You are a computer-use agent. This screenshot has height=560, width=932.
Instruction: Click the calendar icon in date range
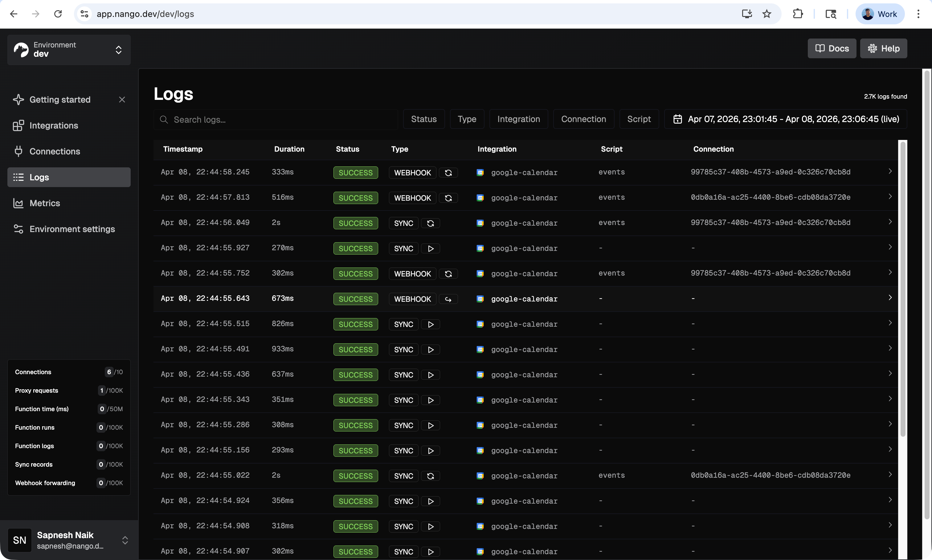coord(678,119)
